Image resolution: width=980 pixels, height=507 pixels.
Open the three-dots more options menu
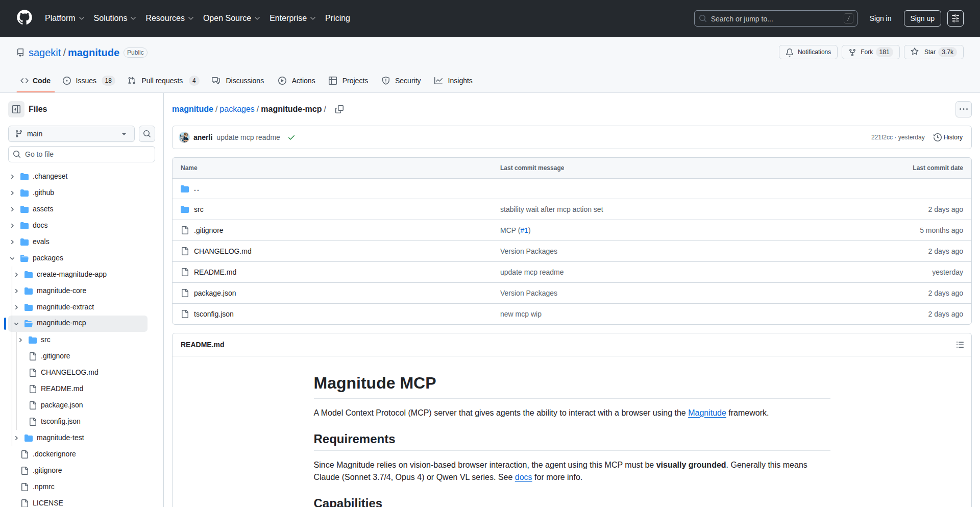pos(963,109)
